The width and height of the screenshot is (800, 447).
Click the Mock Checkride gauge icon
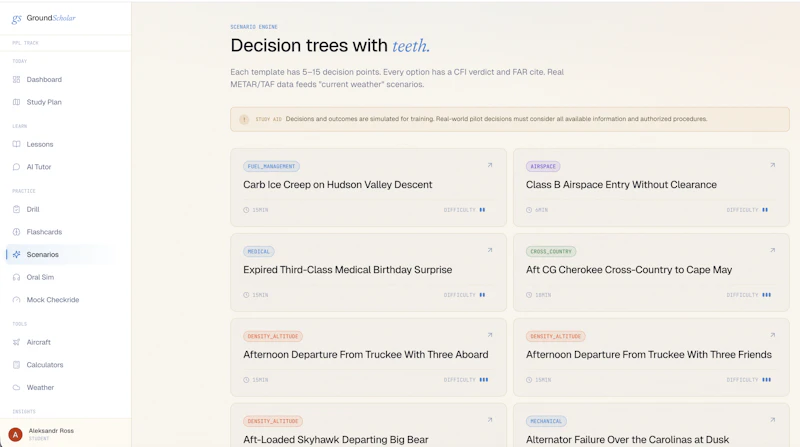(16, 300)
